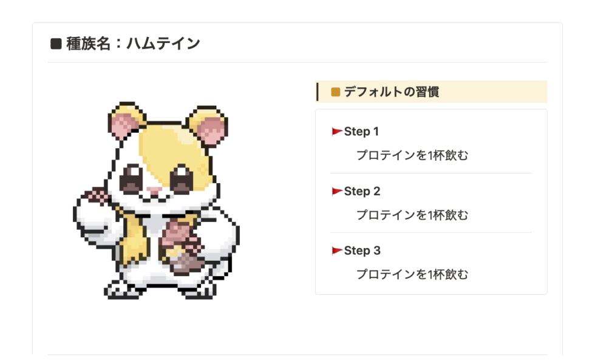Select the pixel-art hamster image
Image resolution: width=595 pixels, height=364 pixels.
pyautogui.click(x=156, y=201)
